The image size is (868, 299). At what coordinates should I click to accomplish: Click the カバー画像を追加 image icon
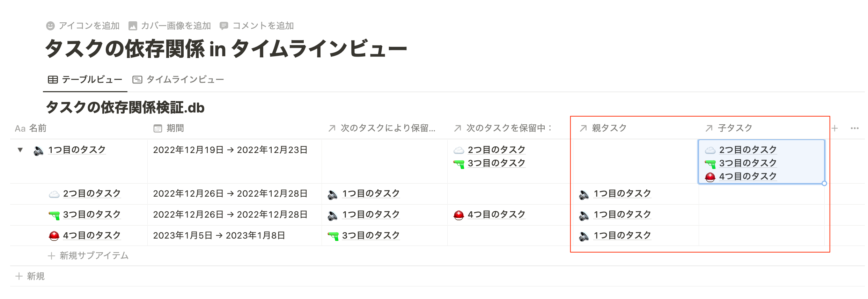point(133,26)
